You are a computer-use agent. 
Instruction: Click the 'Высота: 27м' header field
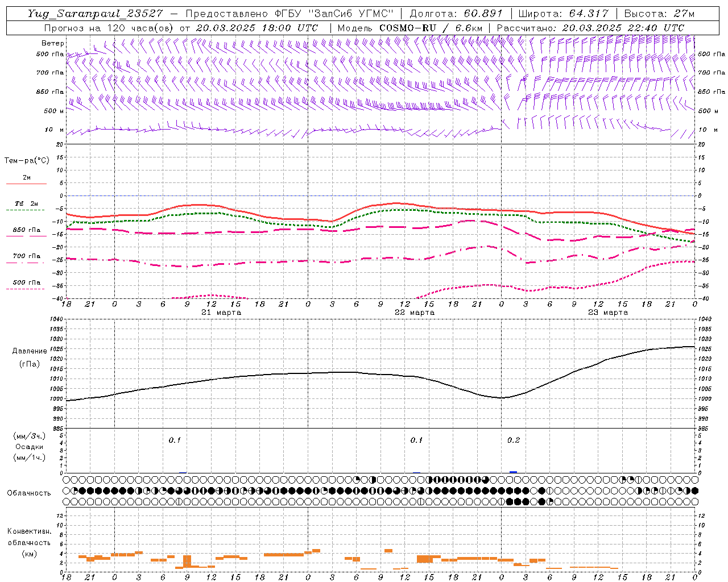659,14
